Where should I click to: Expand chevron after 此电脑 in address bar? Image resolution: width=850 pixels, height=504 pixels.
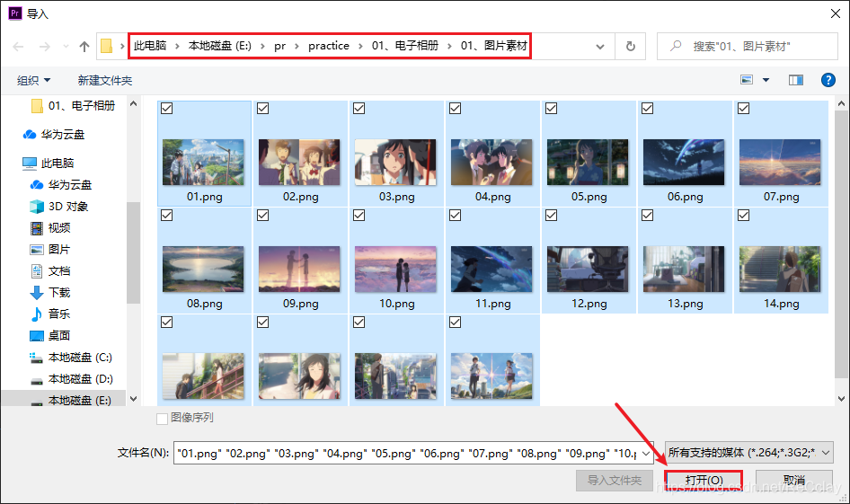[x=177, y=46]
